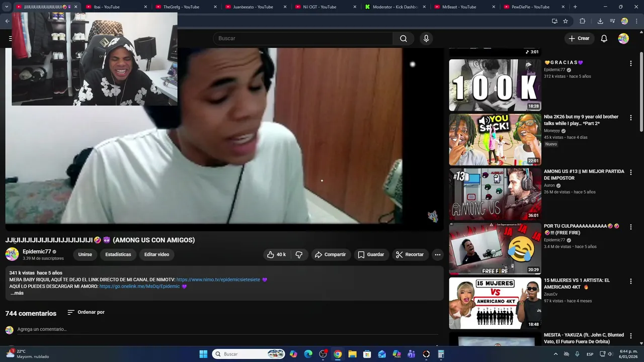
Task: Open Epidemic77 channel name link
Action: pos(37,251)
